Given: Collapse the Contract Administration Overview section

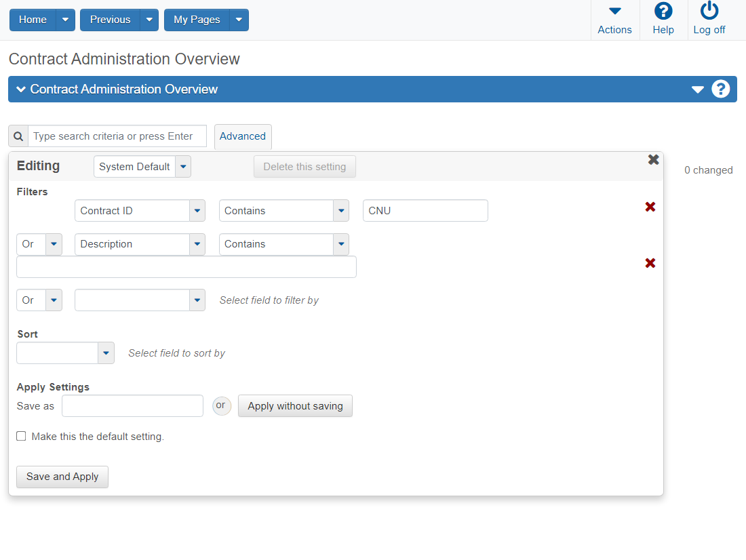Looking at the screenshot, I should coord(21,89).
